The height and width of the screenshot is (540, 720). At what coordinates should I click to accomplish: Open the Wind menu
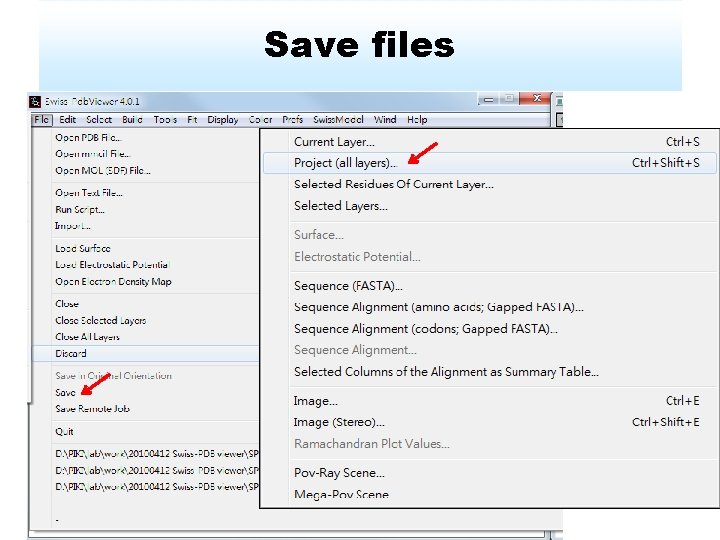(x=385, y=120)
